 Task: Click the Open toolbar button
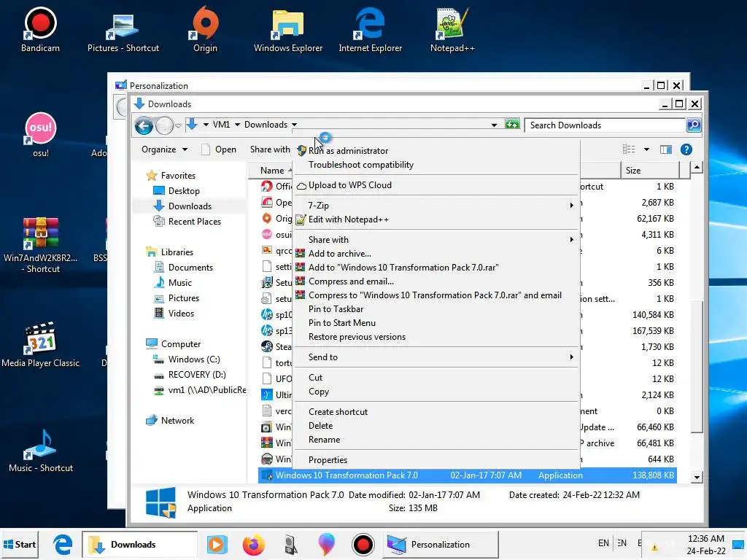(x=219, y=149)
